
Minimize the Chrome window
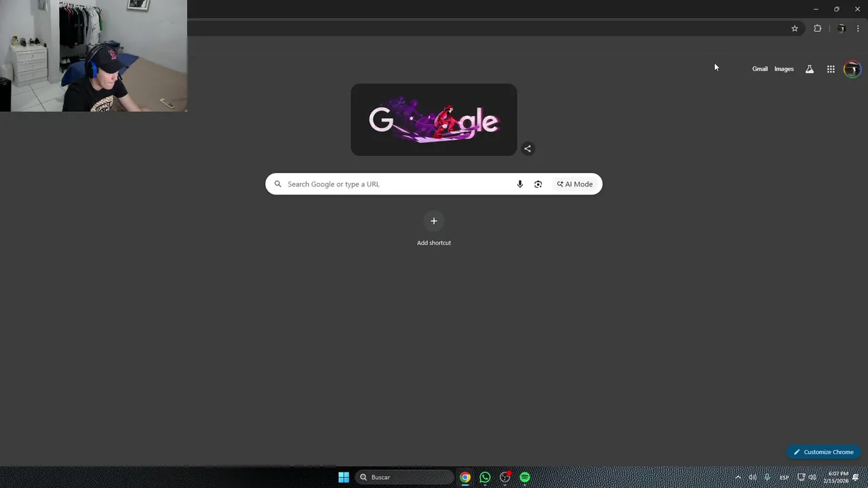[816, 9]
